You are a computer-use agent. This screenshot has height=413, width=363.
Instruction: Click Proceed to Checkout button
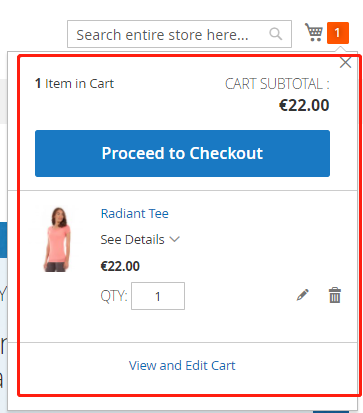click(x=182, y=153)
